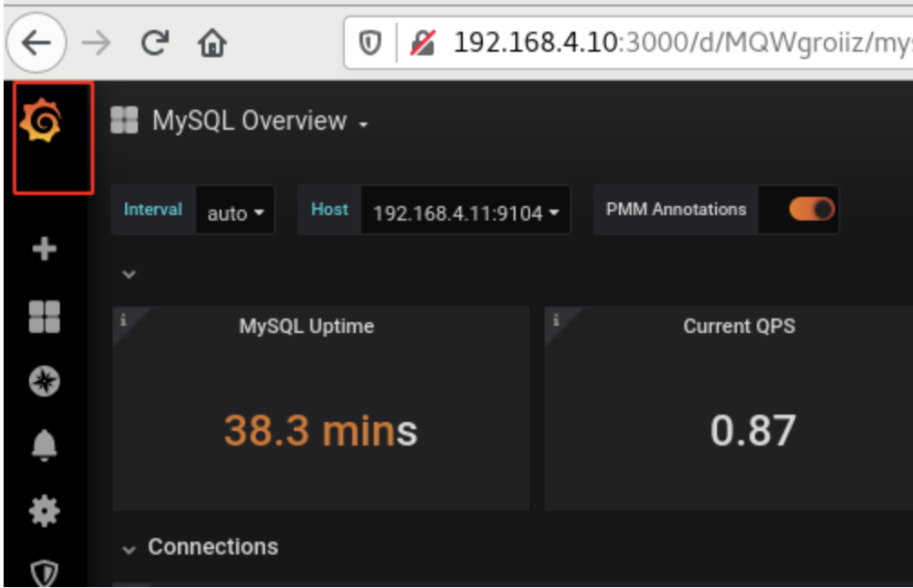This screenshot has height=588, width=913.
Task: Toggle the PMM Annotations switch
Action: 811,209
